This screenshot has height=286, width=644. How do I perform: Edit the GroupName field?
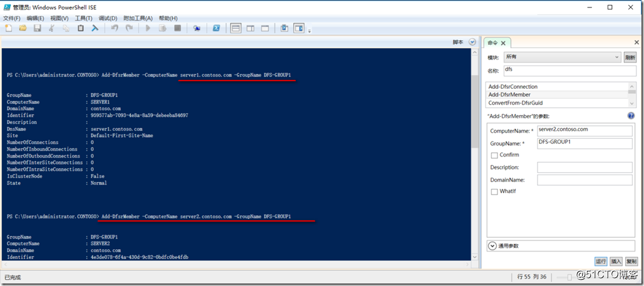[x=584, y=143]
